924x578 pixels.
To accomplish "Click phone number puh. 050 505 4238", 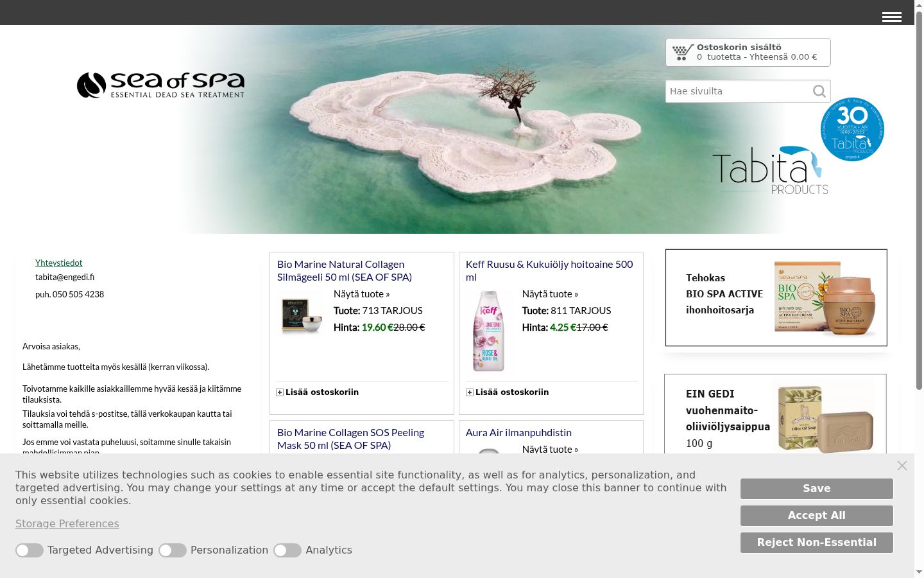I will (69, 294).
